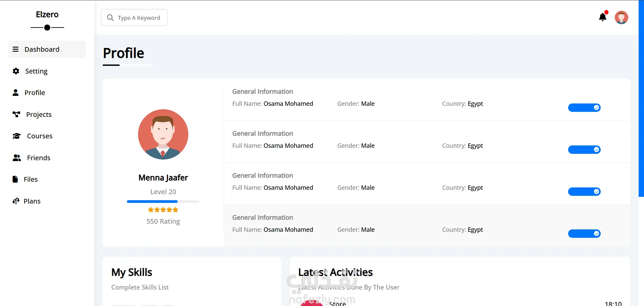
Task: Click the fourth General Information heading
Action: pos(263,217)
